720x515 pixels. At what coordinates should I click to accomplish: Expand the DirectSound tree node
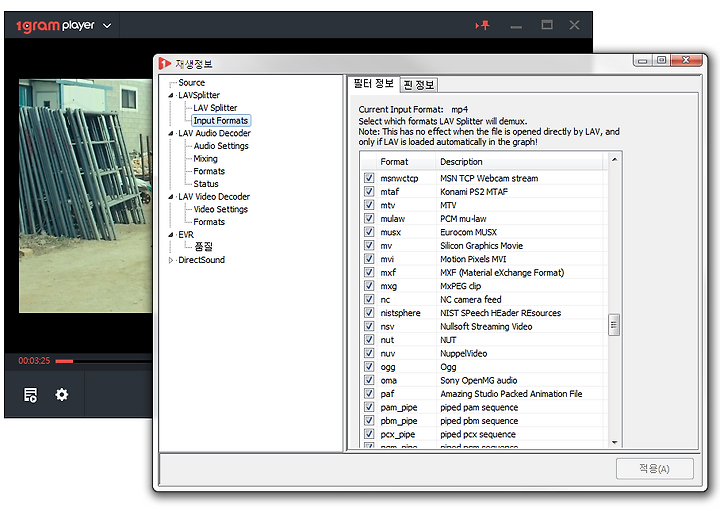coord(171,260)
